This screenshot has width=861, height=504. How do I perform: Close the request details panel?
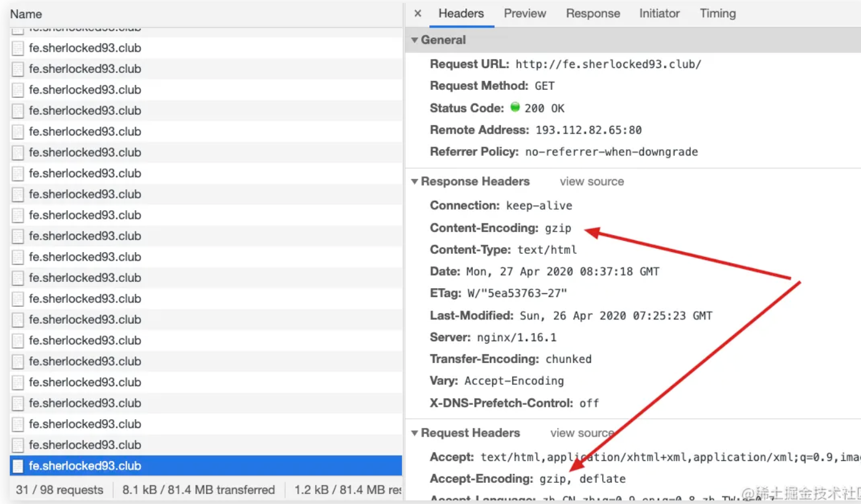click(418, 14)
